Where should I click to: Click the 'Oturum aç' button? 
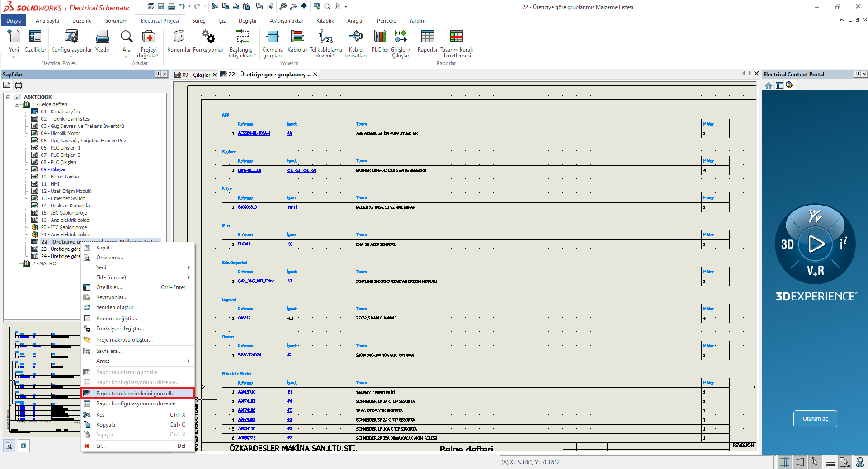tap(815, 419)
